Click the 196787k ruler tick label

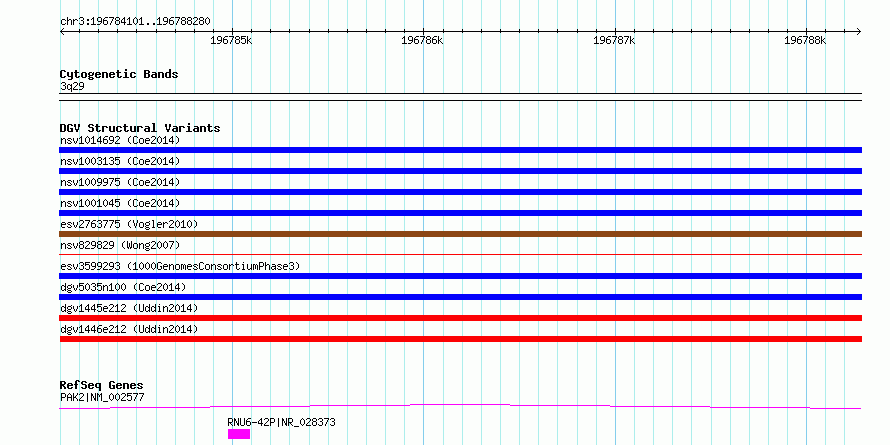pos(614,40)
